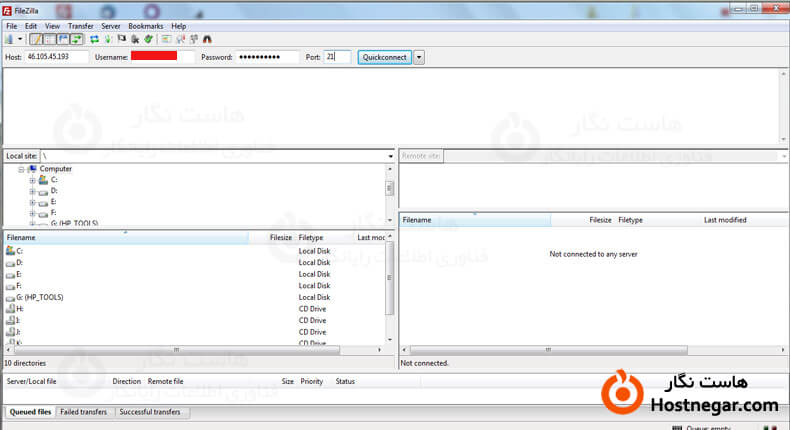The width and height of the screenshot is (790, 430).
Task: Toggle synchronized browsing icon
Action: coord(193,39)
